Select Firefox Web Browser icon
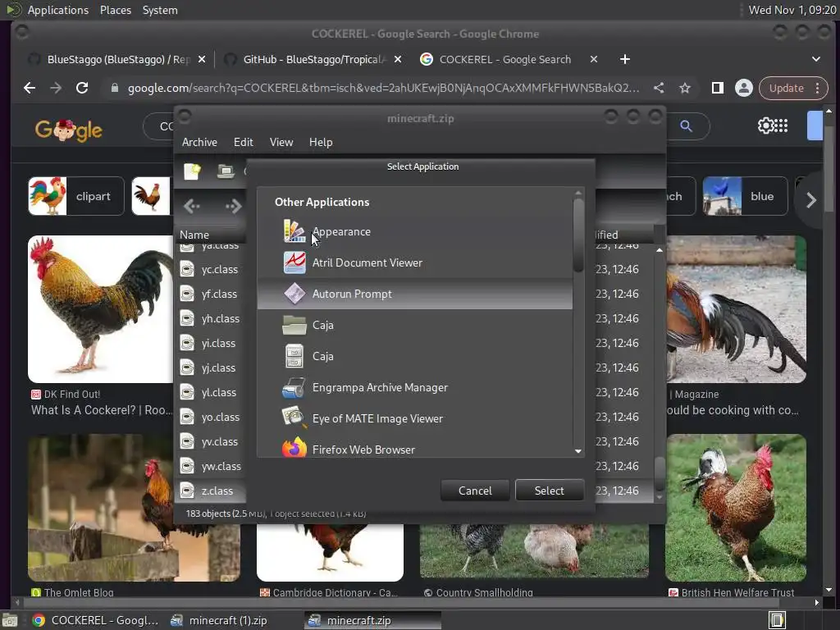 (294, 447)
